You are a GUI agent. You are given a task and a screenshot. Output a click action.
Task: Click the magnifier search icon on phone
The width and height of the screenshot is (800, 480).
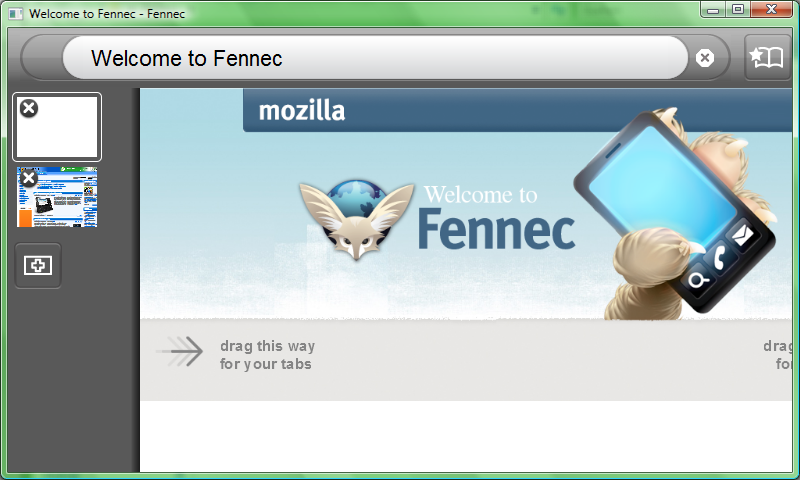tap(697, 281)
